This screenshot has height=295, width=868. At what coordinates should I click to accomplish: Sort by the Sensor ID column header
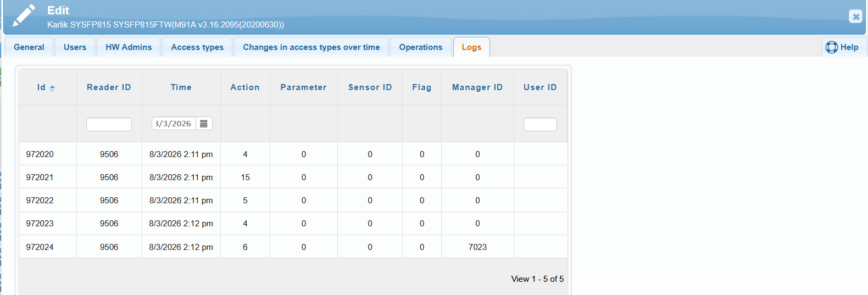(370, 87)
